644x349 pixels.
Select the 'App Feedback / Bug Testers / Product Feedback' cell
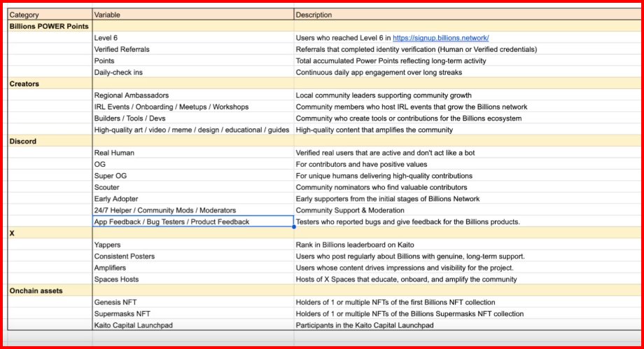(193, 221)
